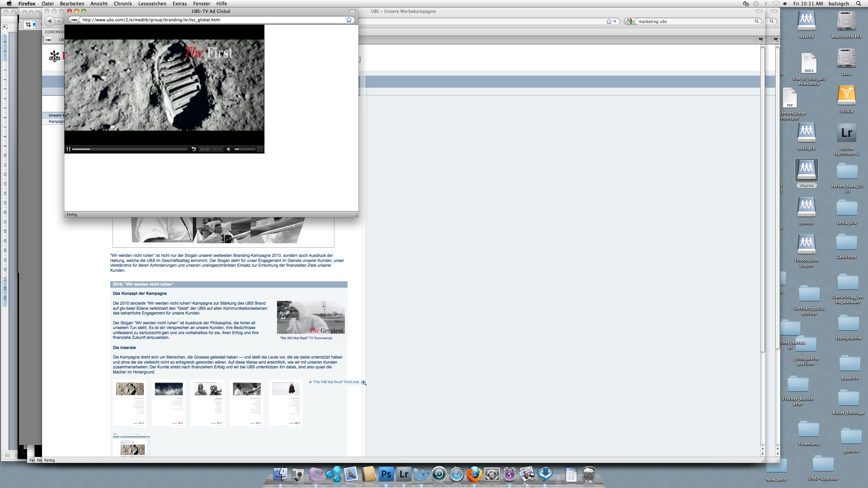Click popup window back arrow button
The width and height of the screenshot is (868, 488).
(50, 21)
